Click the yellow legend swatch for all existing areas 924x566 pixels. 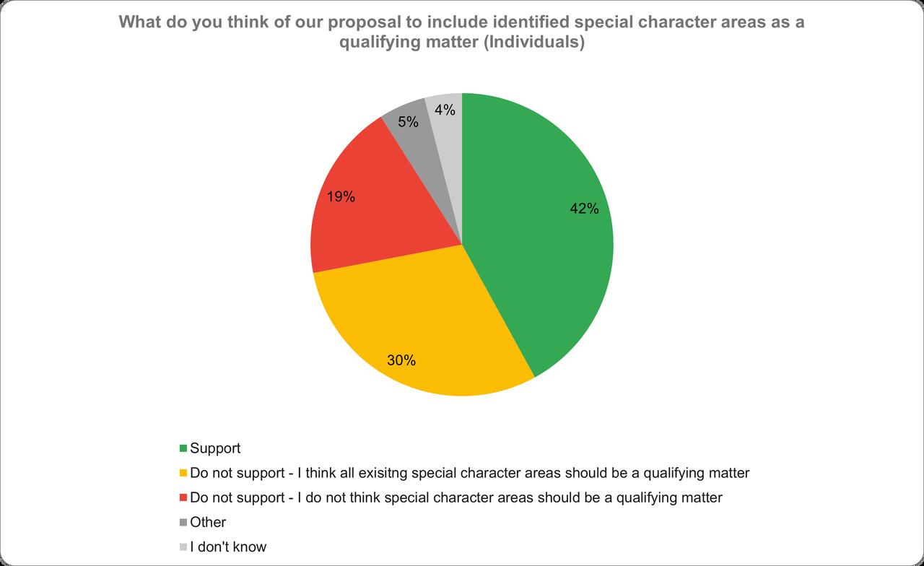[x=183, y=474]
